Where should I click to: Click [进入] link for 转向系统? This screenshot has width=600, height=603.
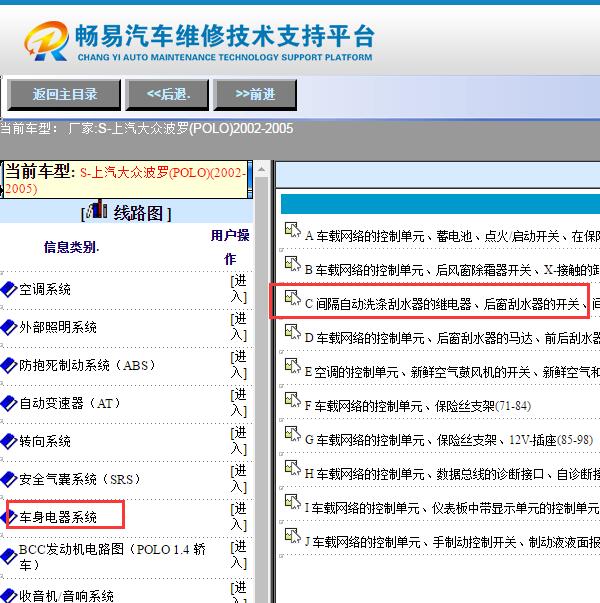point(239,441)
